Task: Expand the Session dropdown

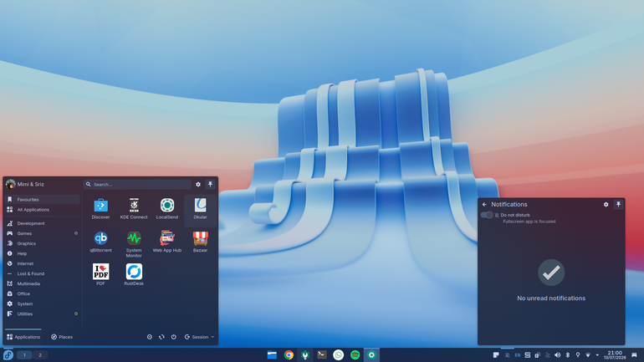Action: pos(199,337)
